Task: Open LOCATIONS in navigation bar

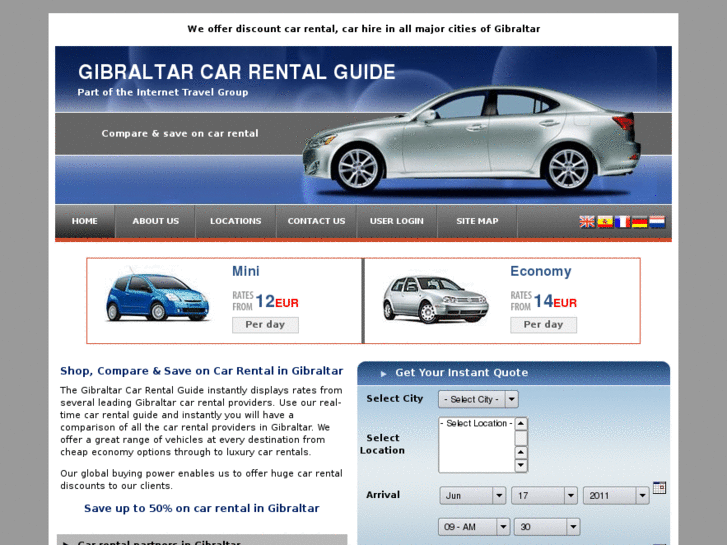Action: click(236, 221)
